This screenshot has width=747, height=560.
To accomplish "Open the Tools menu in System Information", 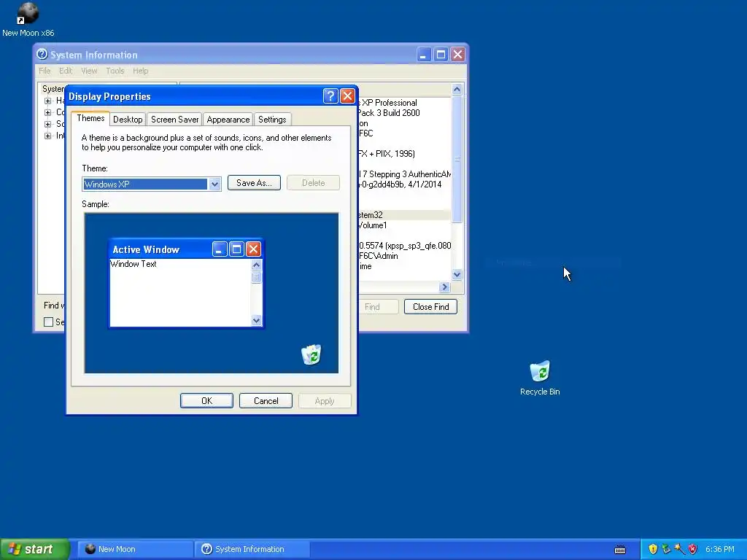I will pyautogui.click(x=115, y=71).
